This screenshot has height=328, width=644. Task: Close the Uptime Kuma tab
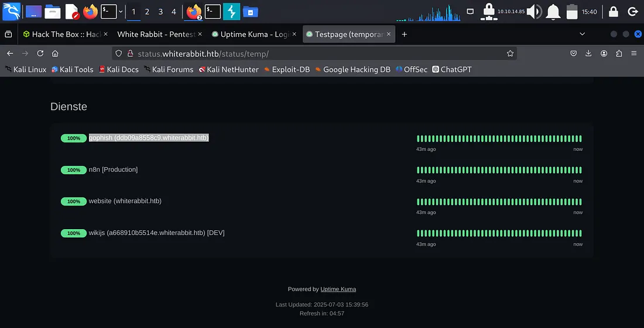(295, 34)
